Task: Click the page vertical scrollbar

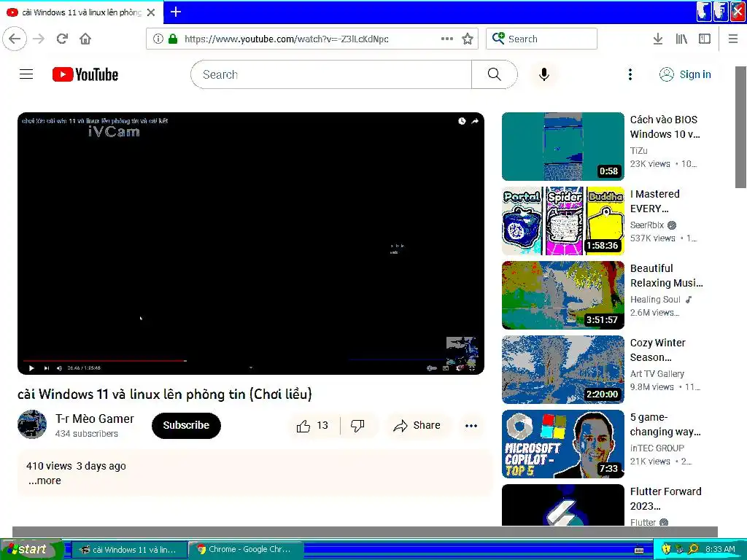Action: point(740,128)
